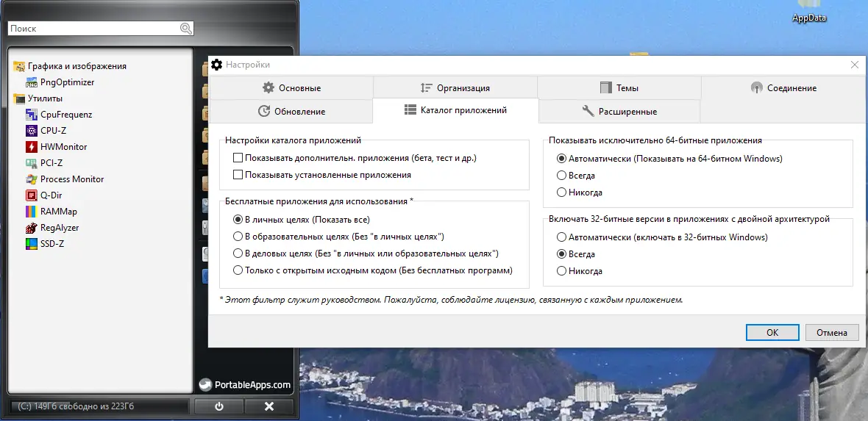
Task: Select the Каталог приложений tab
Action: coord(455,110)
